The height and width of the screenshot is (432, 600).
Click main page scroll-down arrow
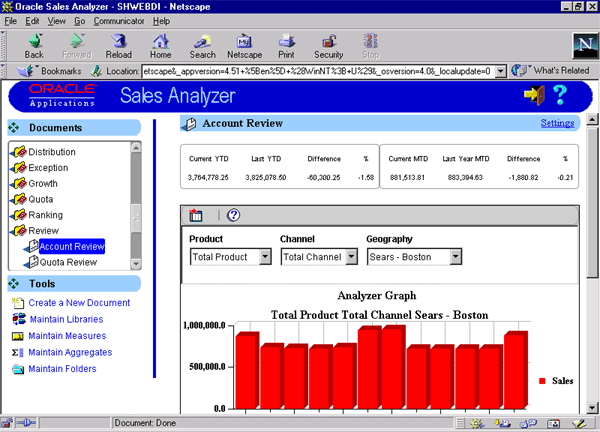pyautogui.click(x=592, y=408)
